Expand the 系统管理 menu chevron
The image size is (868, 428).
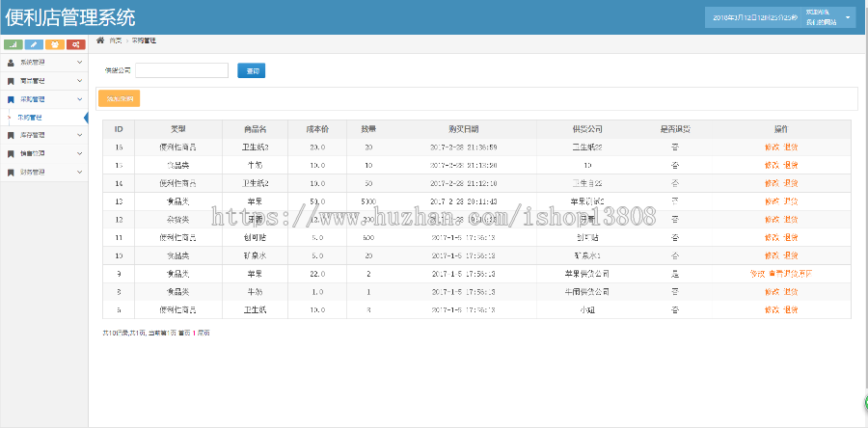[79, 63]
